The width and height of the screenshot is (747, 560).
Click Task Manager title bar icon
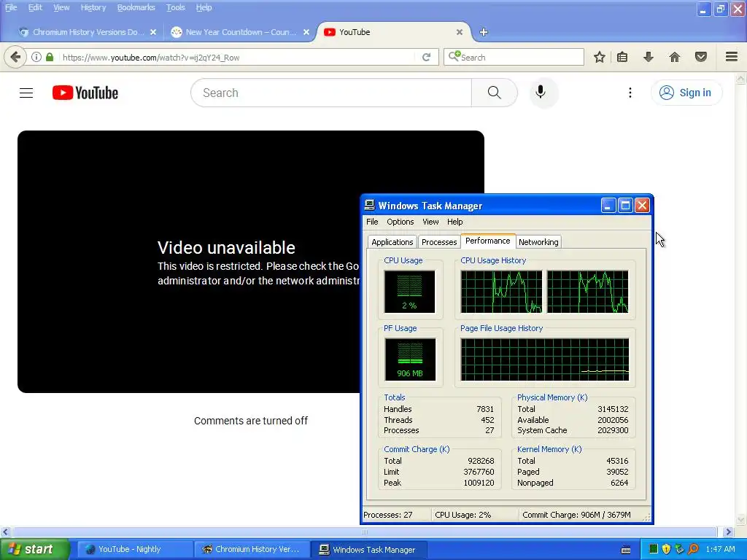pos(370,205)
